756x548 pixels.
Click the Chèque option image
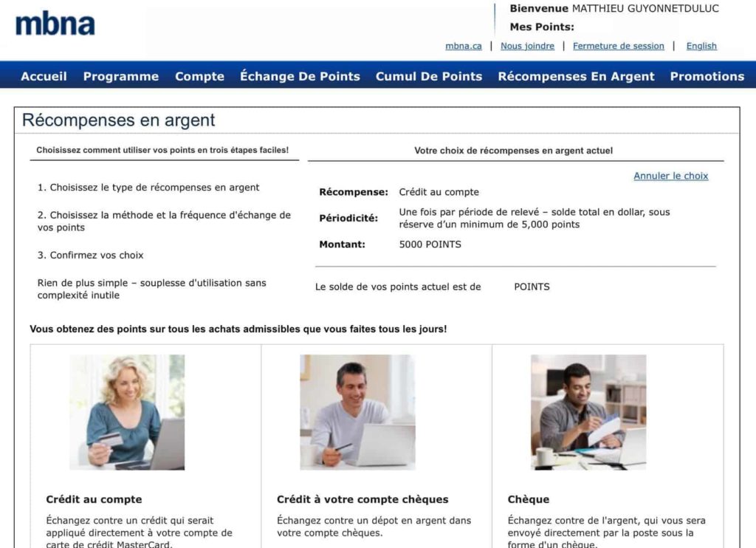588,411
